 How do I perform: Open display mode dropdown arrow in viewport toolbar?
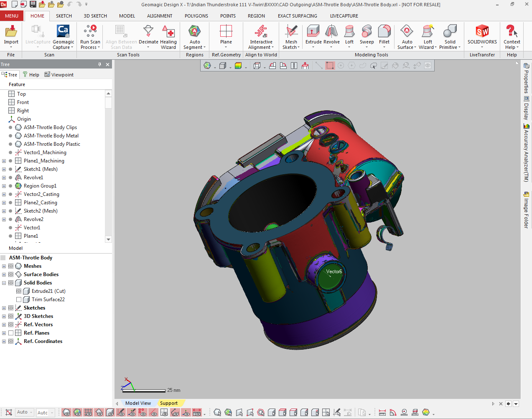pos(230,67)
